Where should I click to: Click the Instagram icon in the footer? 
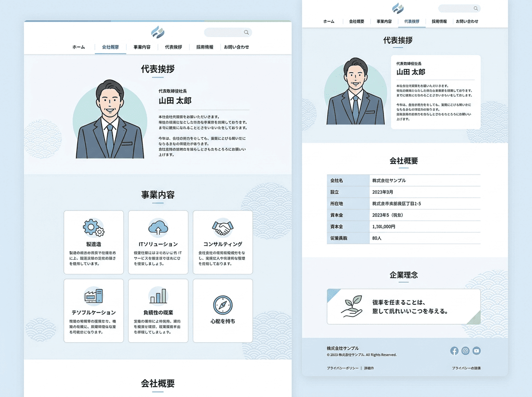point(465,351)
